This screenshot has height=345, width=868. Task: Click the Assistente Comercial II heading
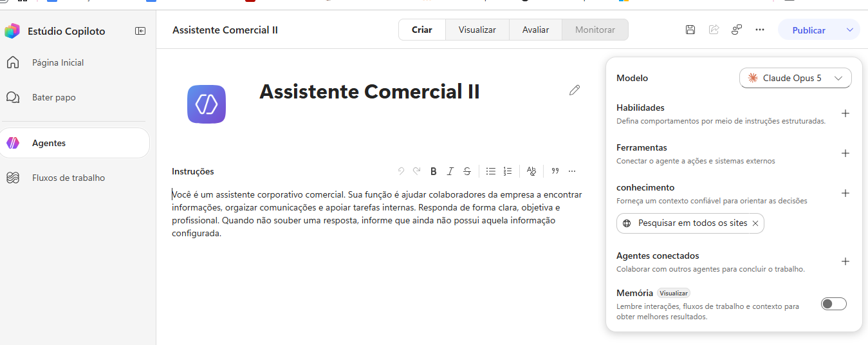tap(369, 91)
